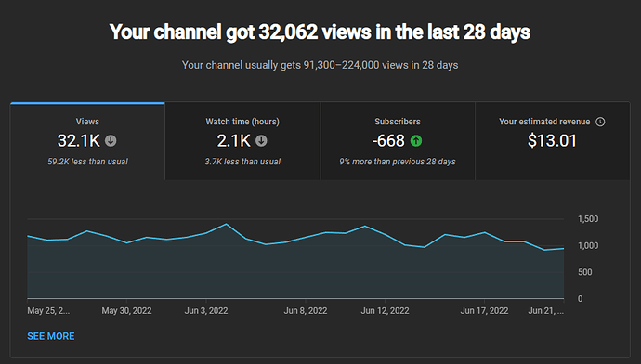Click the channel views headline text
Viewport: 641px width, 364px height.
(x=320, y=32)
